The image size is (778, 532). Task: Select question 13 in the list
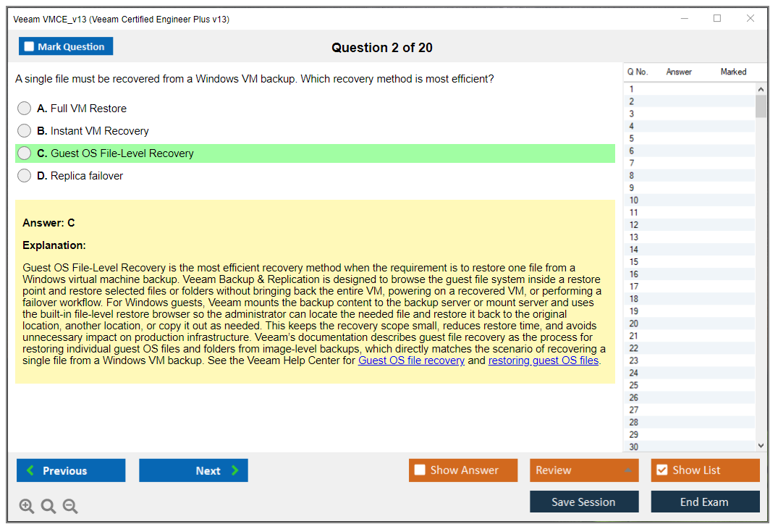click(x=689, y=237)
